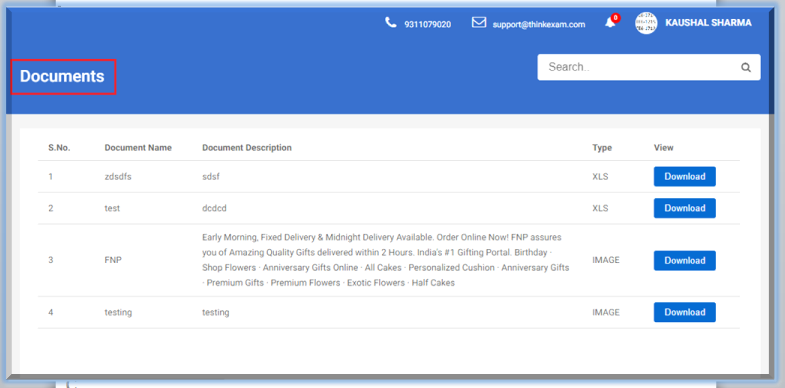Download the zdsdfs document

tap(684, 176)
